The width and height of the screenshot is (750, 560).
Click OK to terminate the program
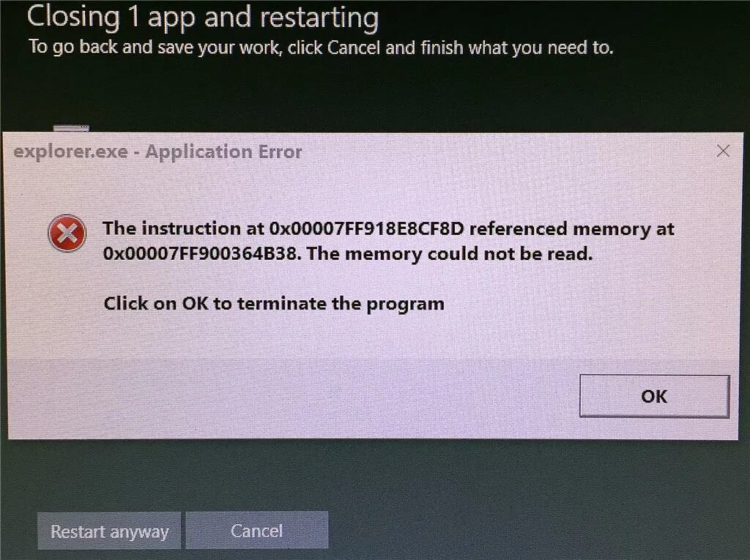(x=654, y=396)
